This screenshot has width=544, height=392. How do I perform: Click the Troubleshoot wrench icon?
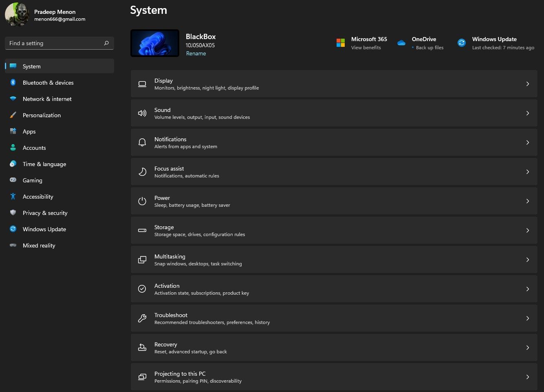(x=142, y=318)
